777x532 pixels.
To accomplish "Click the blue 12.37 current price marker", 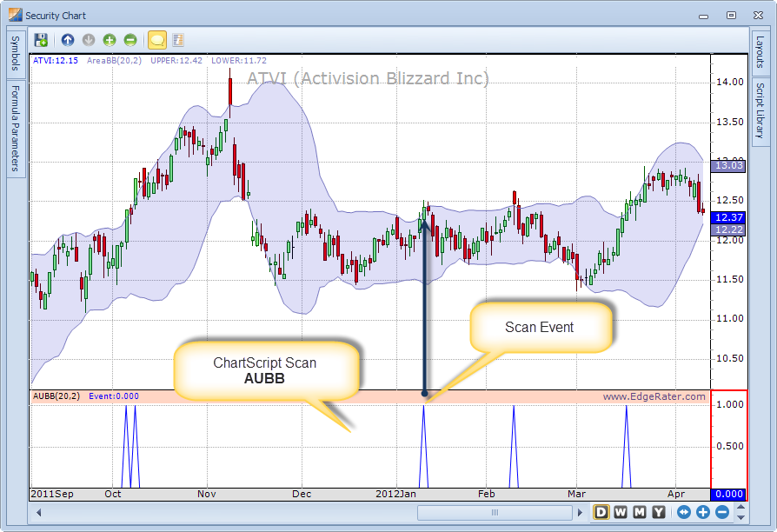I will [x=728, y=217].
